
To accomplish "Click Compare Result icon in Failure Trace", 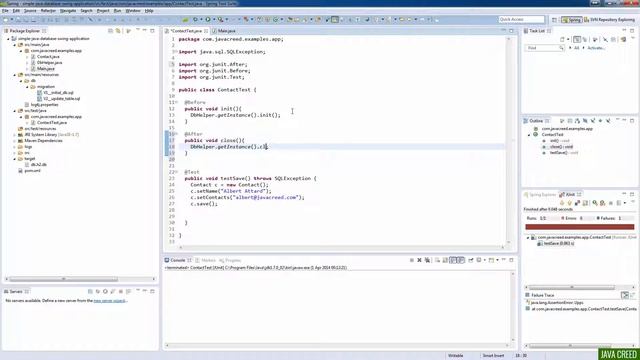I will click(633, 295).
